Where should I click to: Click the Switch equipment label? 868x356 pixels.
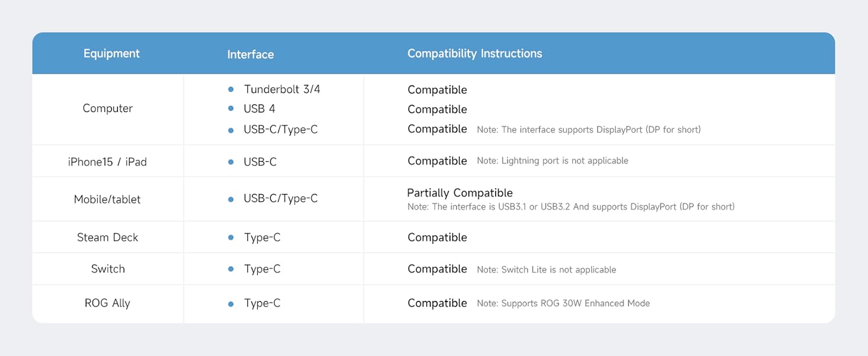pyautogui.click(x=108, y=269)
